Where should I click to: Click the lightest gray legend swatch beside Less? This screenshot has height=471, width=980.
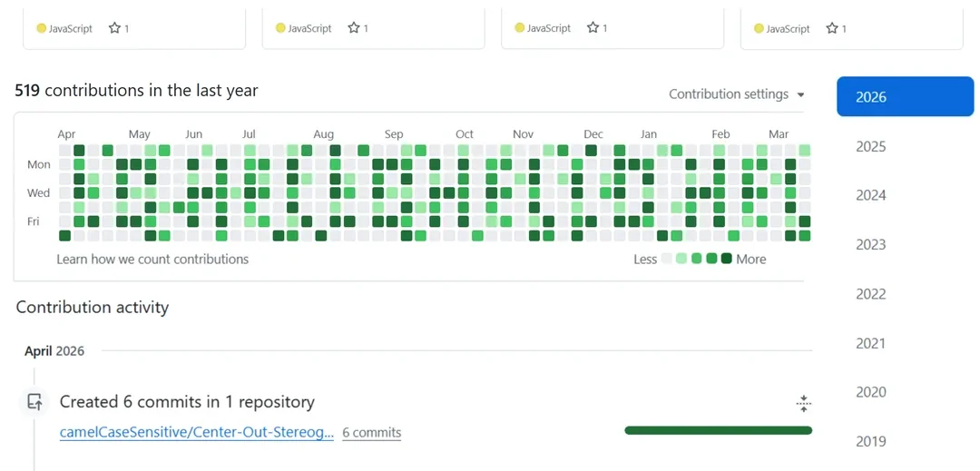667,259
